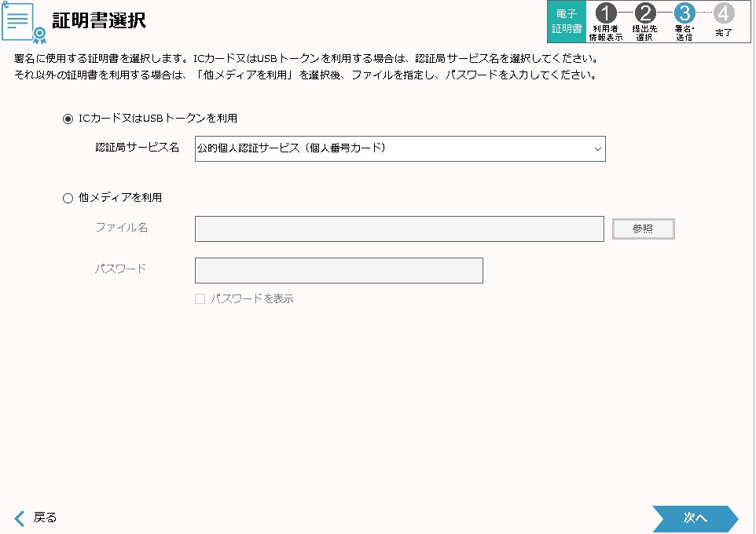Viewport: 756px width, 534px height.
Task: Click step 2 circle for destination selection
Action: tap(644, 13)
